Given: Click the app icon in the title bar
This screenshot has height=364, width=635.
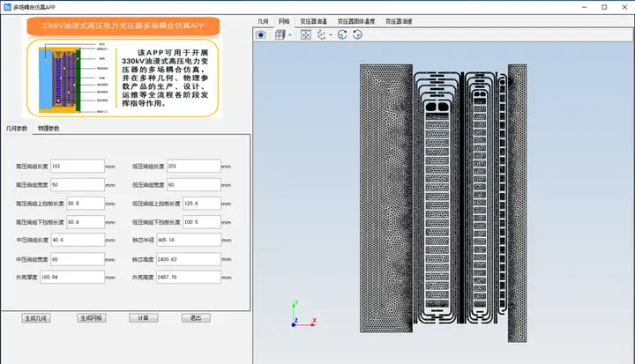Looking at the screenshot, I should point(7,7).
